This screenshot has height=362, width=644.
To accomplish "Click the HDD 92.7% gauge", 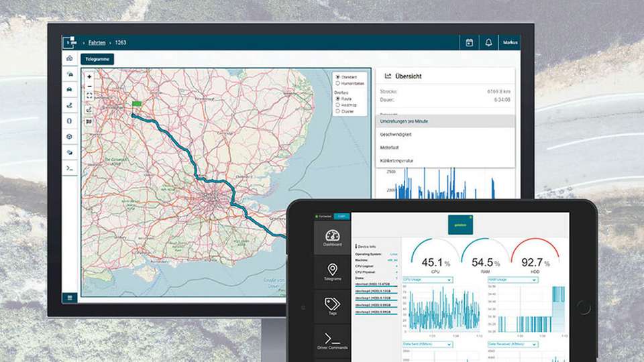I will pos(535,257).
